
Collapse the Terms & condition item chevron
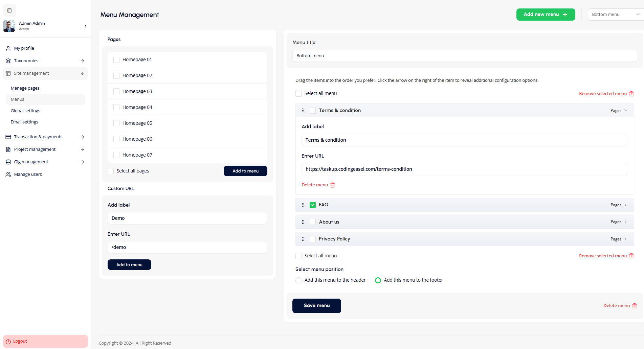tap(626, 111)
